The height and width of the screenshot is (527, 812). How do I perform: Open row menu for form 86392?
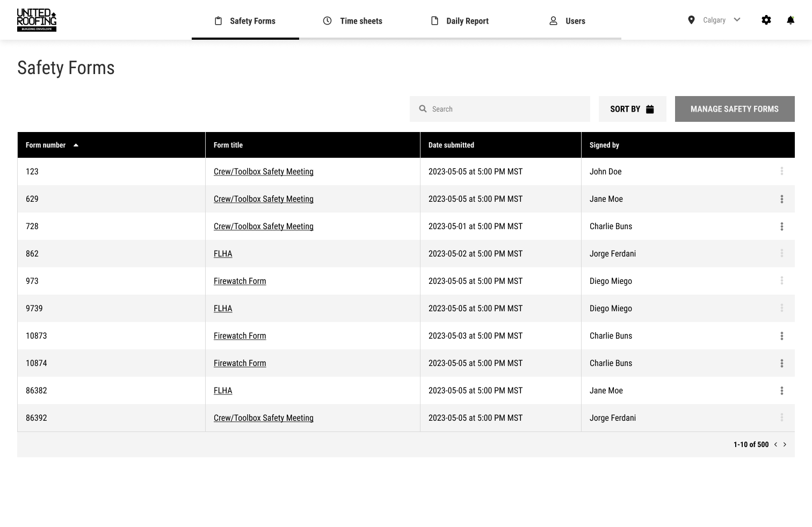pyautogui.click(x=782, y=418)
